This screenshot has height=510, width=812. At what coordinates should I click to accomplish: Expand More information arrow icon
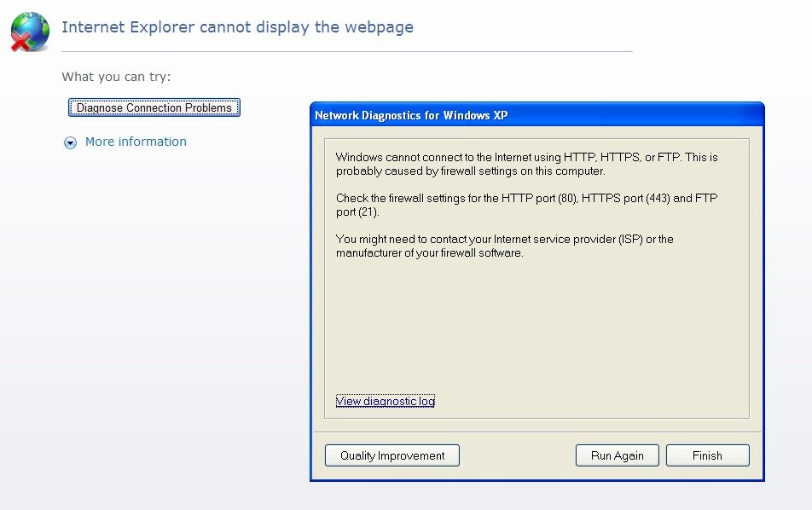70,142
